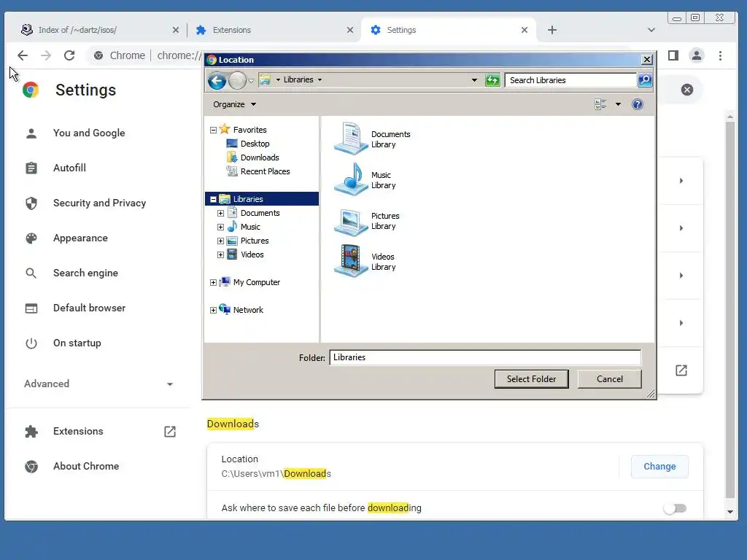The image size is (747, 560).
Task: Select My Computer in the folder tree
Action: click(256, 282)
